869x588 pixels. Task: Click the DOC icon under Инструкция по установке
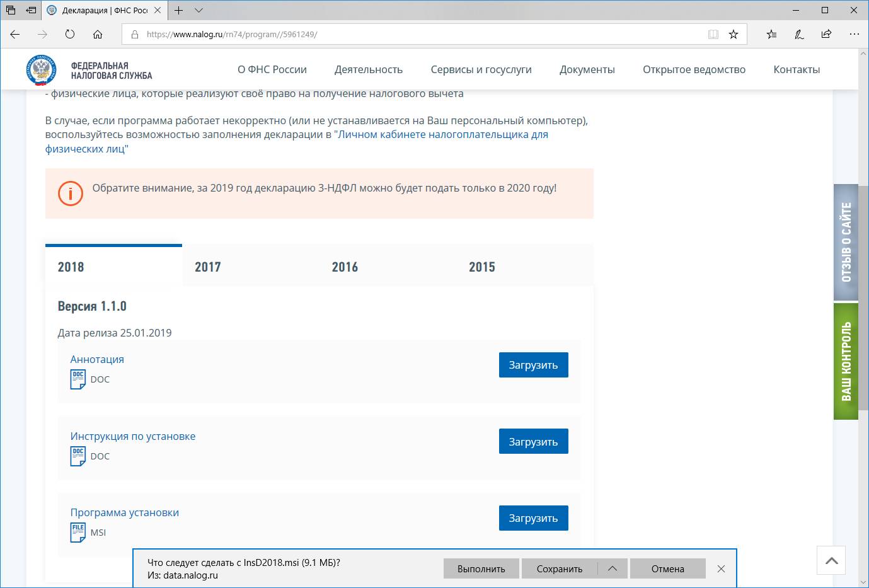click(78, 456)
